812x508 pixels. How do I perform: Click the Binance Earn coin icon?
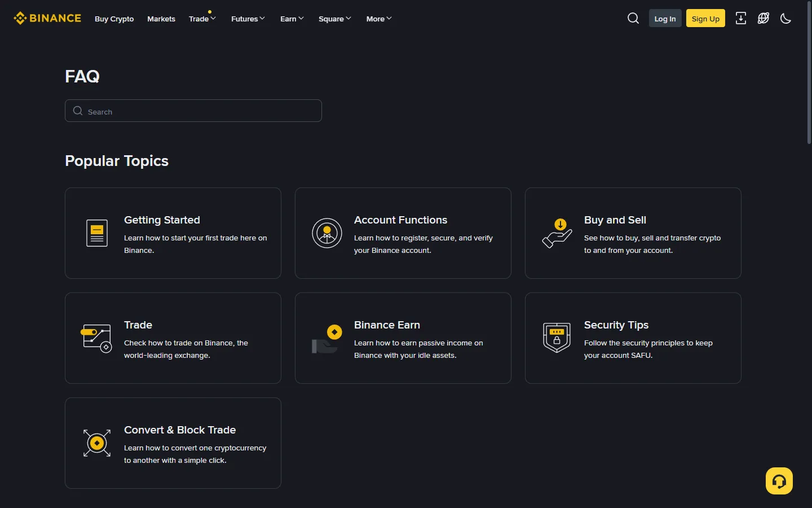327,339
